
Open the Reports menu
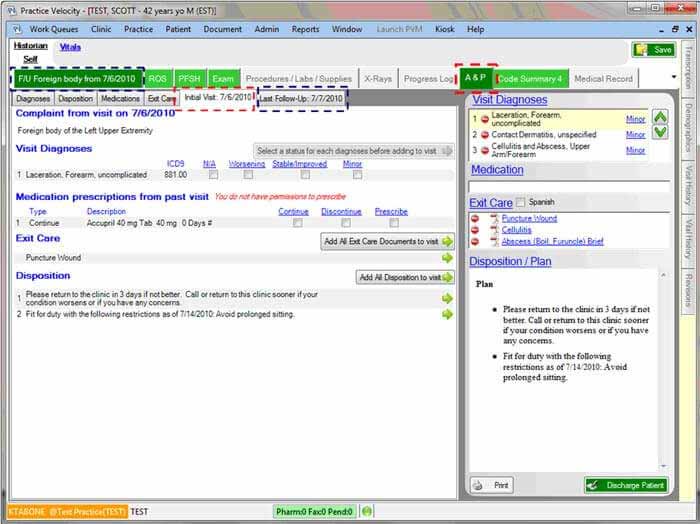tap(305, 29)
